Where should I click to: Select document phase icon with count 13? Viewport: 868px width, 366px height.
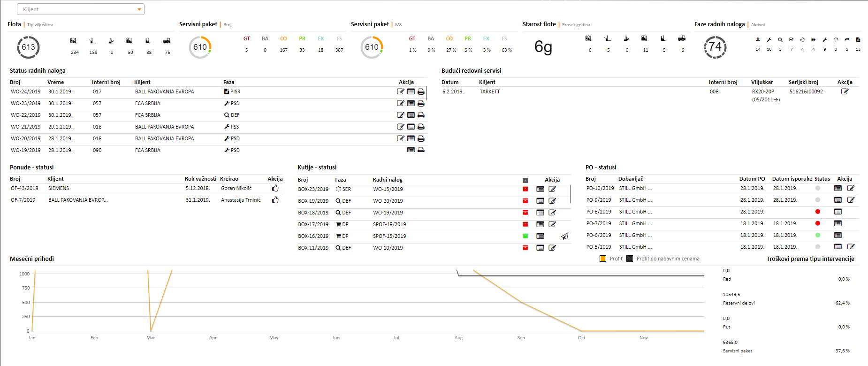coord(858,40)
